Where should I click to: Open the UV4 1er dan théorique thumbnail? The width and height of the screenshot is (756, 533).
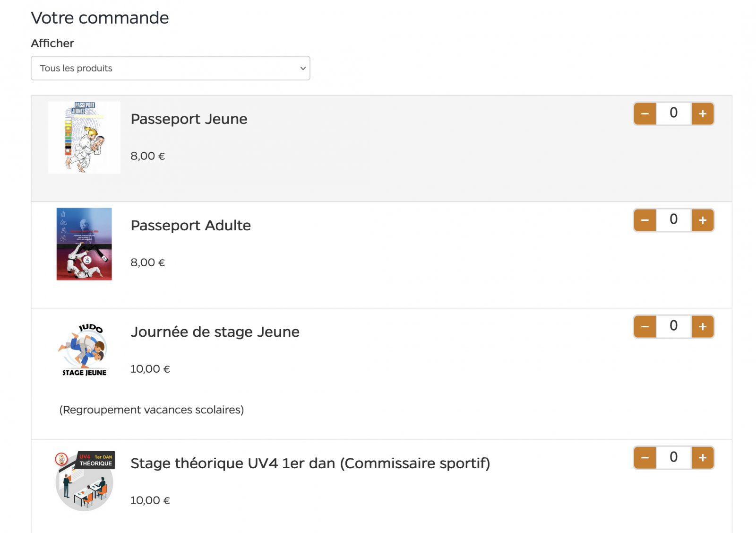85,481
